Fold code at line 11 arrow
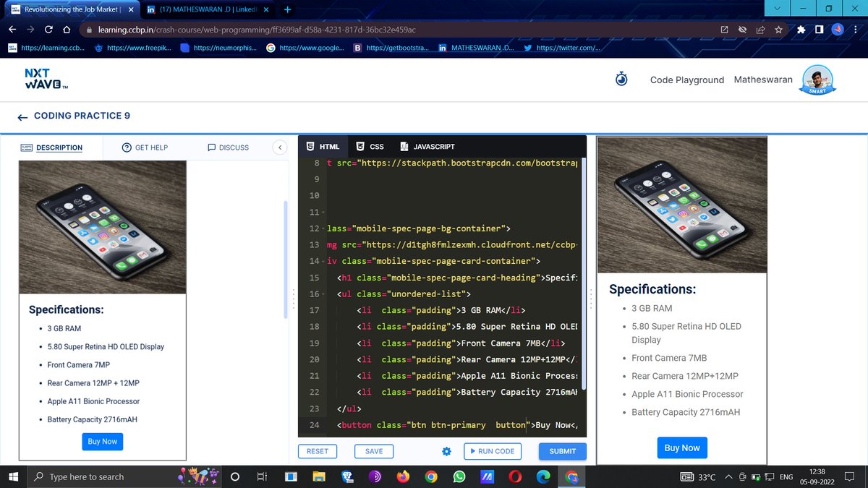Screen dimensions: 868x488 322,213
